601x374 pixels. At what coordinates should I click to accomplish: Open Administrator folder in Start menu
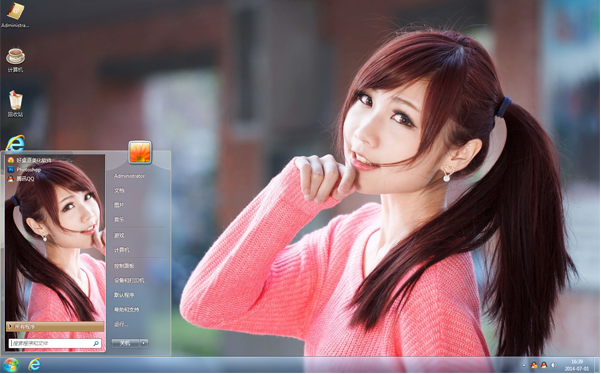point(129,176)
